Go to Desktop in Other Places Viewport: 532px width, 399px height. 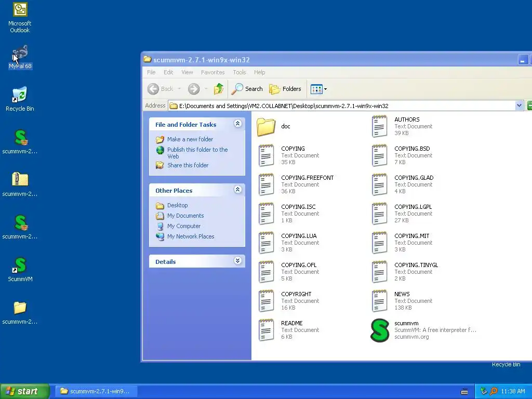177,205
